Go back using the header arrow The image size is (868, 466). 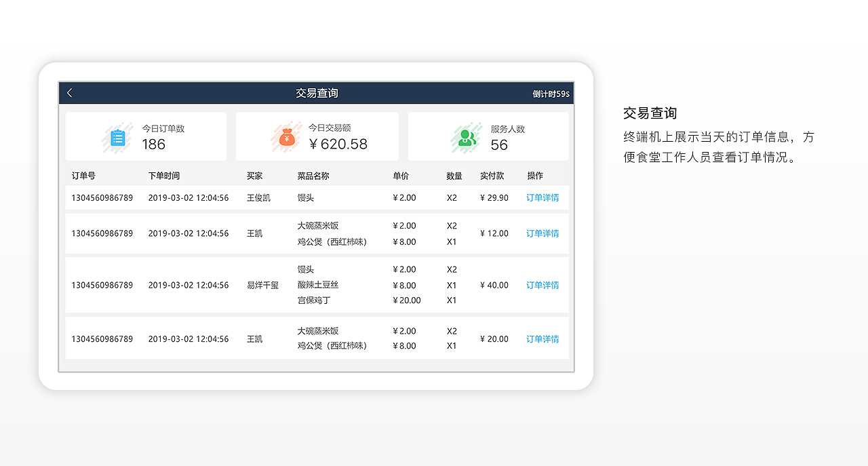point(69,93)
